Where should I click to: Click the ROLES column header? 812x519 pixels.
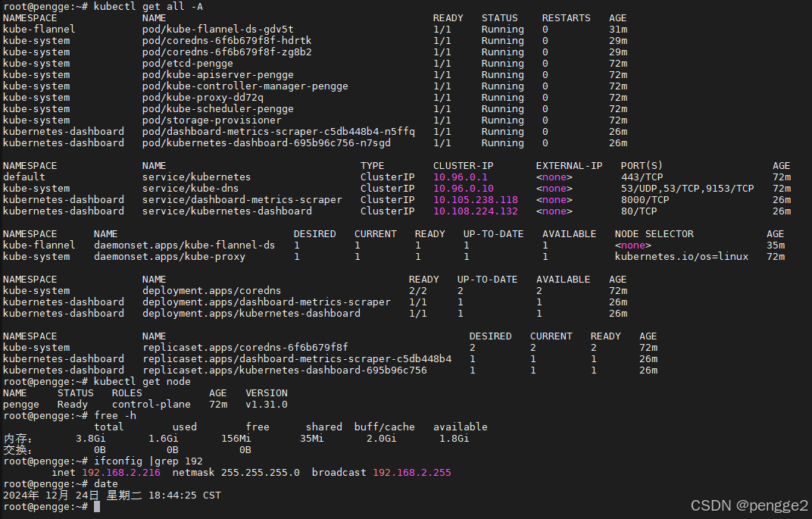pyautogui.click(x=127, y=394)
